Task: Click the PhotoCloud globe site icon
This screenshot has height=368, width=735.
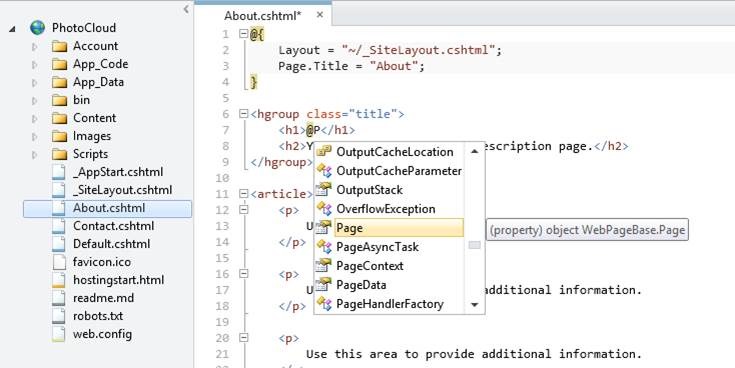Action: (38, 28)
